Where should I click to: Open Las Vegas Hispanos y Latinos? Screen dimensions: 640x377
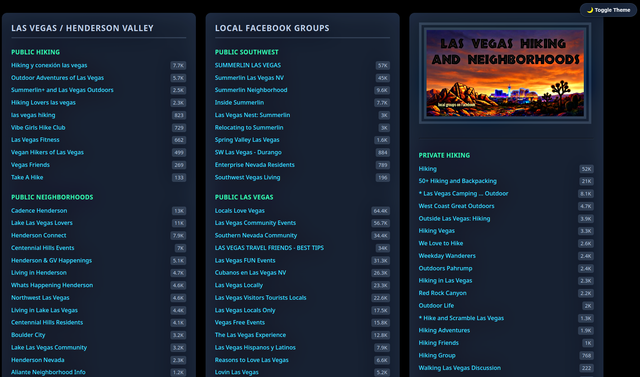255,347
